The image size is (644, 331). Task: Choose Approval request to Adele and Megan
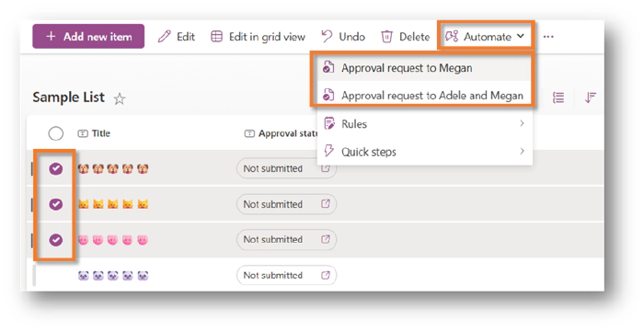tap(422, 96)
